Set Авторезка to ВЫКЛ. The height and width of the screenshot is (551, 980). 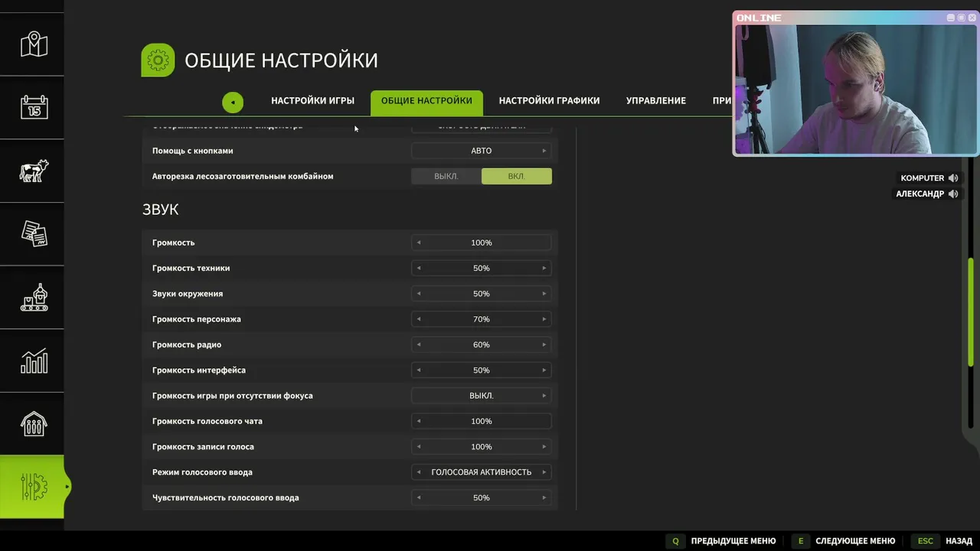446,176
